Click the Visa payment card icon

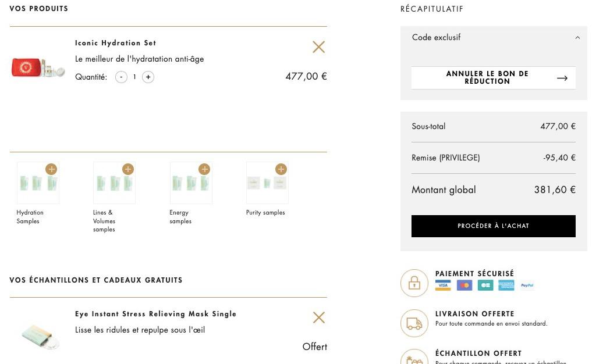pyautogui.click(x=443, y=285)
